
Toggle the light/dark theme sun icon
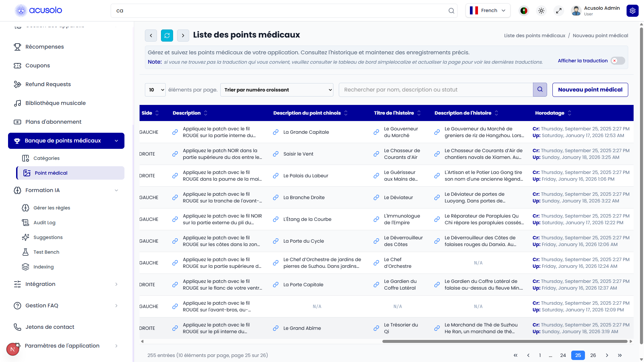tap(541, 10)
